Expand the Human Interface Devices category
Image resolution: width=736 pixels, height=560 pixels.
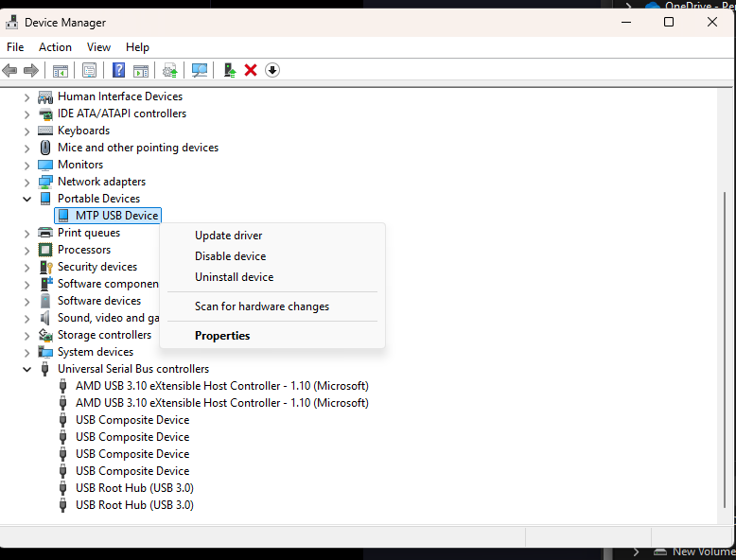tap(27, 96)
